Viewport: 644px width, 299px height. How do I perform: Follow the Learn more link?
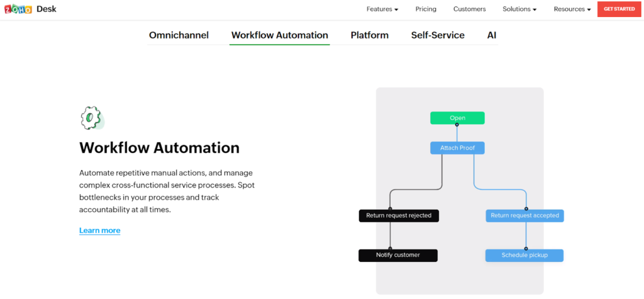pos(99,230)
